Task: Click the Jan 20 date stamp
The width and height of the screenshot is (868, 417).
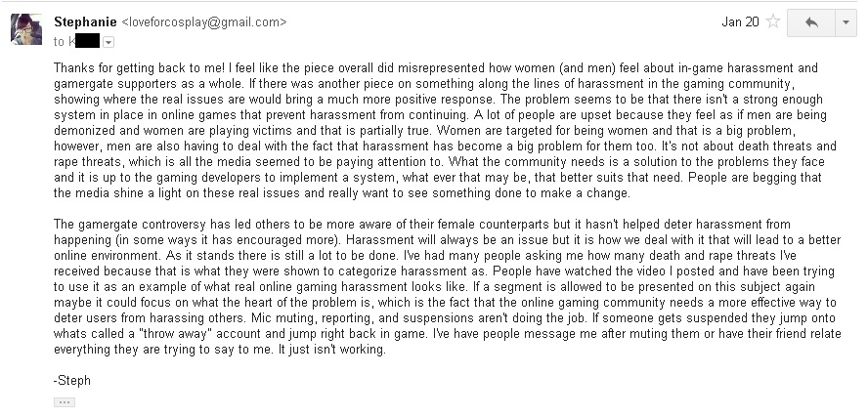Action: 740,22
